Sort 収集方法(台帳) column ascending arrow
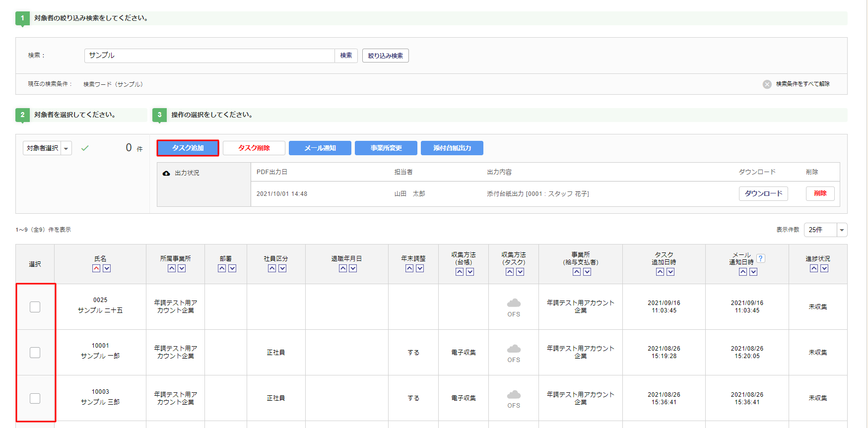This screenshot has height=428, width=868. click(x=460, y=272)
